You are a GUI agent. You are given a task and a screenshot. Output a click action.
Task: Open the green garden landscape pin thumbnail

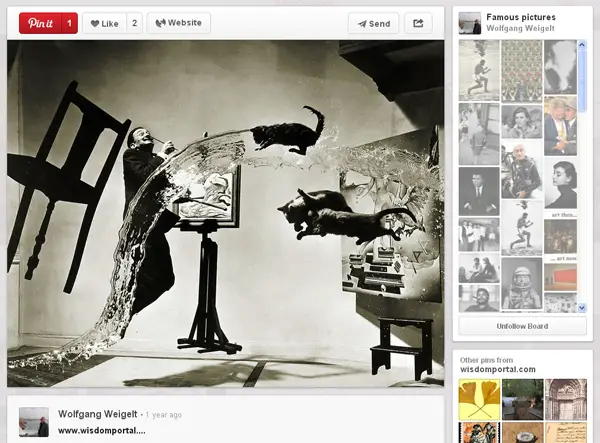(x=522, y=399)
